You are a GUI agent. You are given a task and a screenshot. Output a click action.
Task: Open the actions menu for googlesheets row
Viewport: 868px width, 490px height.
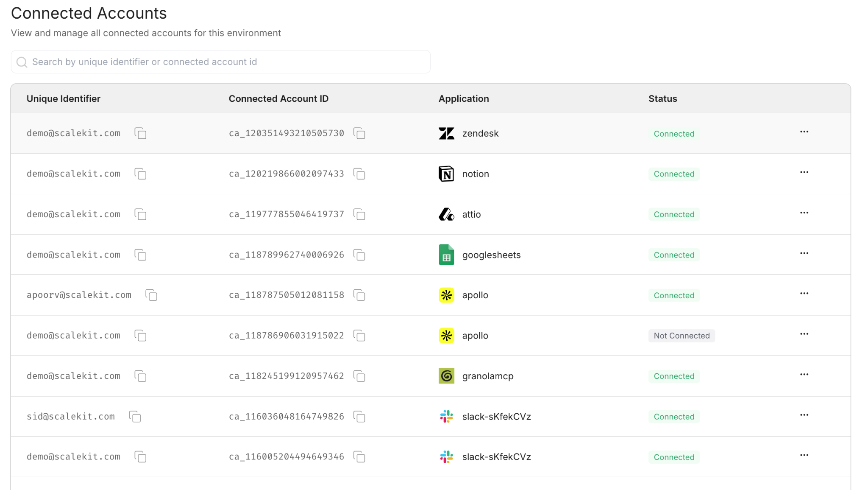click(x=804, y=253)
